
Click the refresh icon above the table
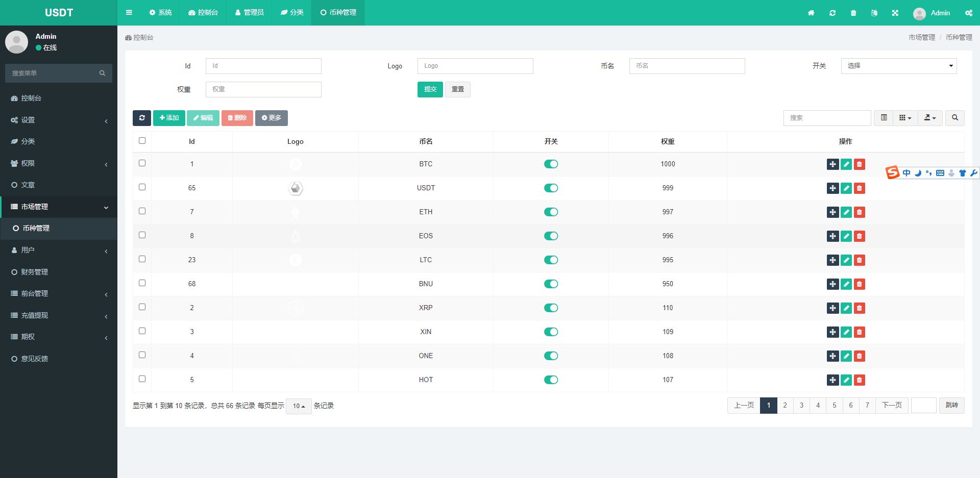pos(141,118)
